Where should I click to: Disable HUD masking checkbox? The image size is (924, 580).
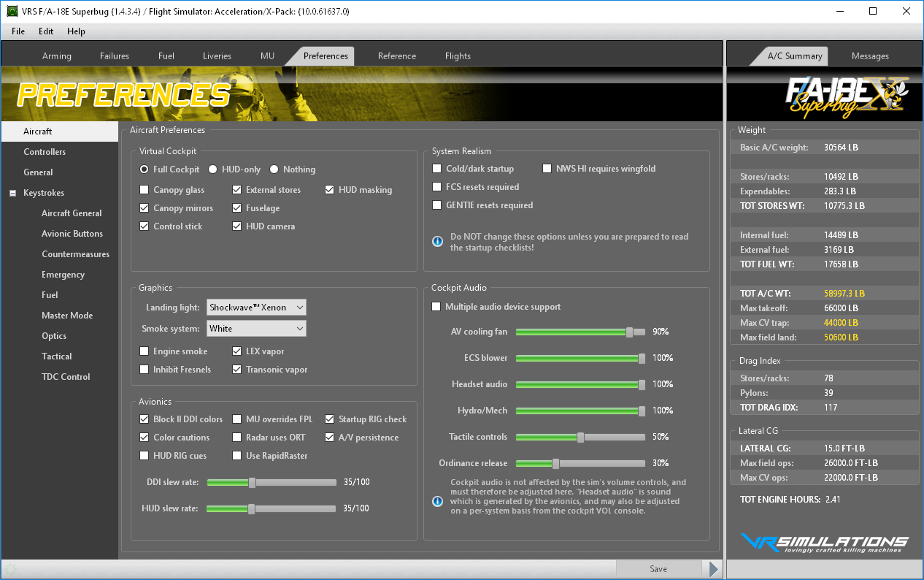[330, 190]
